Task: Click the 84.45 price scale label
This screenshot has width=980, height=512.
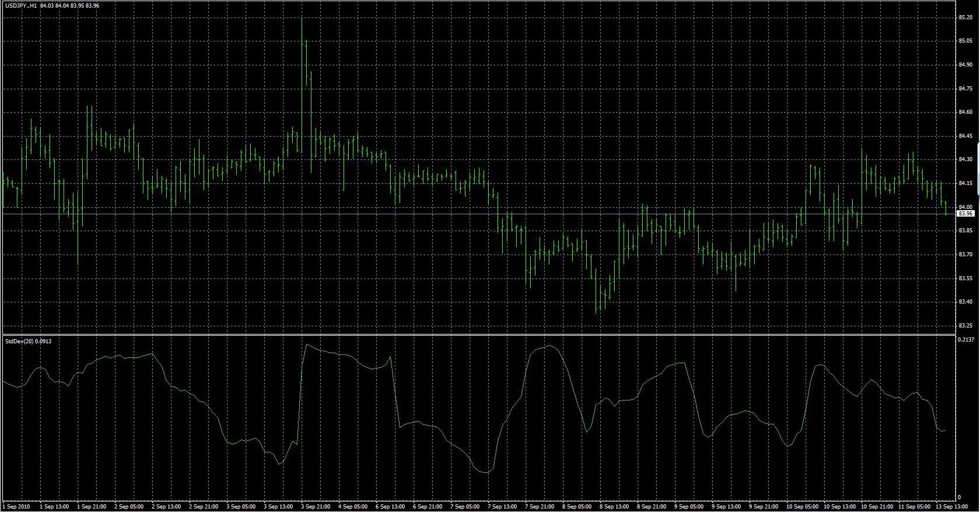Action: [x=965, y=136]
